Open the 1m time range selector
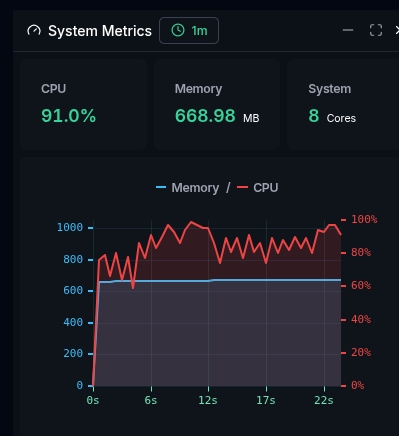399x436 pixels. [189, 31]
